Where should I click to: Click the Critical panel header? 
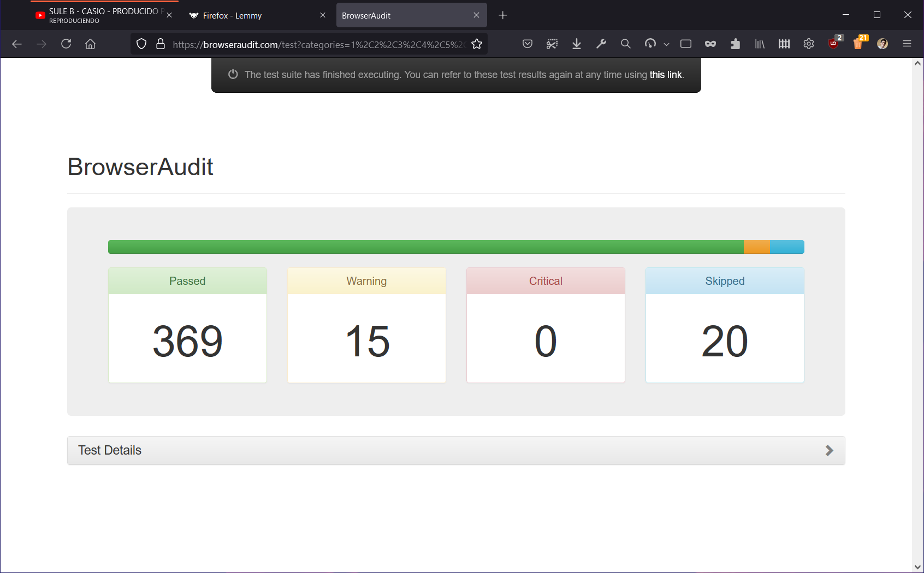coord(546,281)
